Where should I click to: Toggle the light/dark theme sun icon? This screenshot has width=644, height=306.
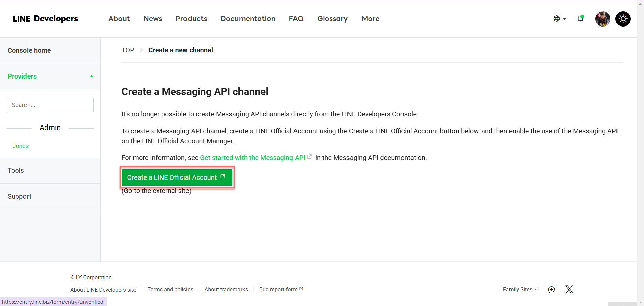click(x=623, y=19)
